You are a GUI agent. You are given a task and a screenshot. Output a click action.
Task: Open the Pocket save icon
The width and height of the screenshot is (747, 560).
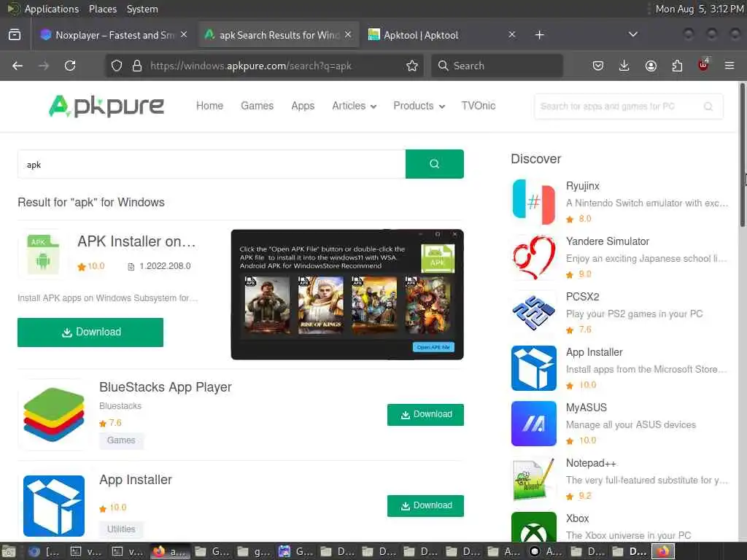pyautogui.click(x=598, y=66)
